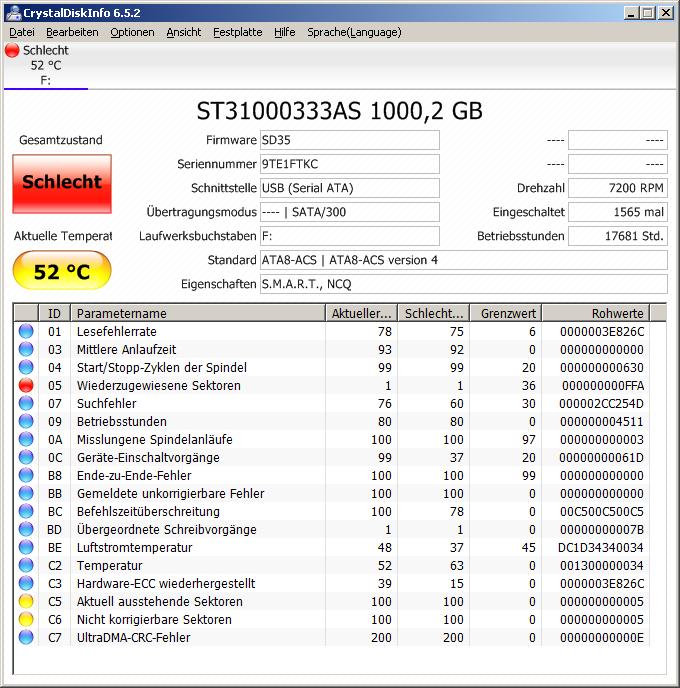This screenshot has height=688, width=680.
Task: Open the Bearbeiten menu
Action: pyautogui.click(x=72, y=32)
